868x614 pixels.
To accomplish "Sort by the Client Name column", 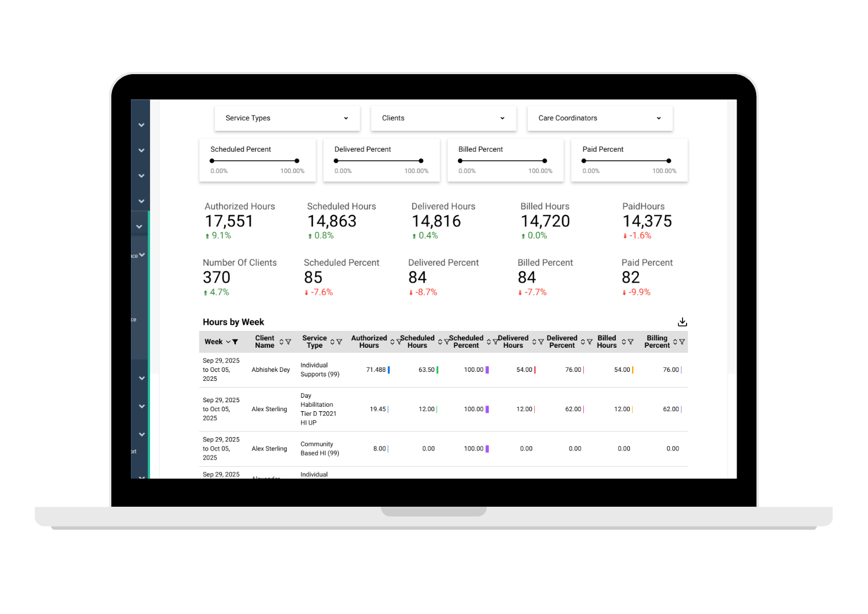I will pos(281,342).
